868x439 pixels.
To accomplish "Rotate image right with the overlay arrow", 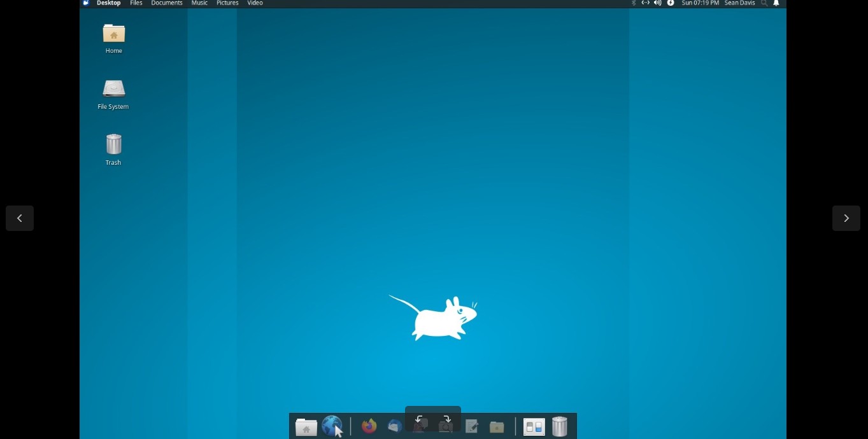I will (447, 419).
